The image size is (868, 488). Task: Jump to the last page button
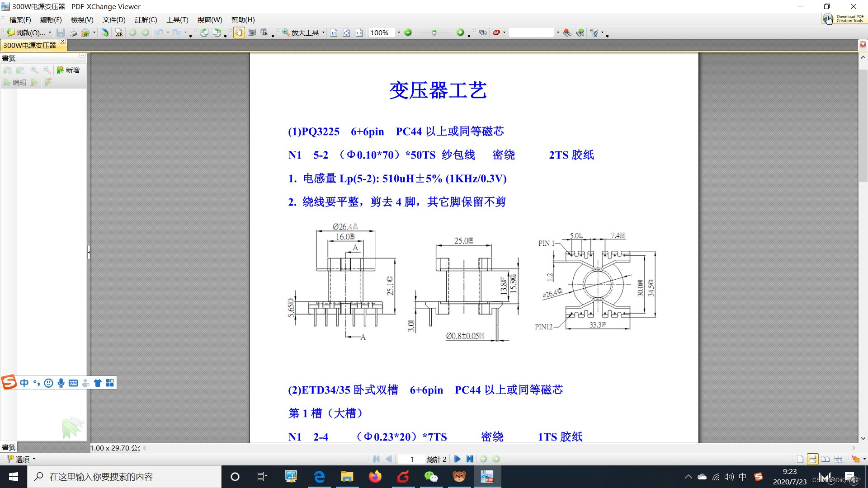pos(470,459)
